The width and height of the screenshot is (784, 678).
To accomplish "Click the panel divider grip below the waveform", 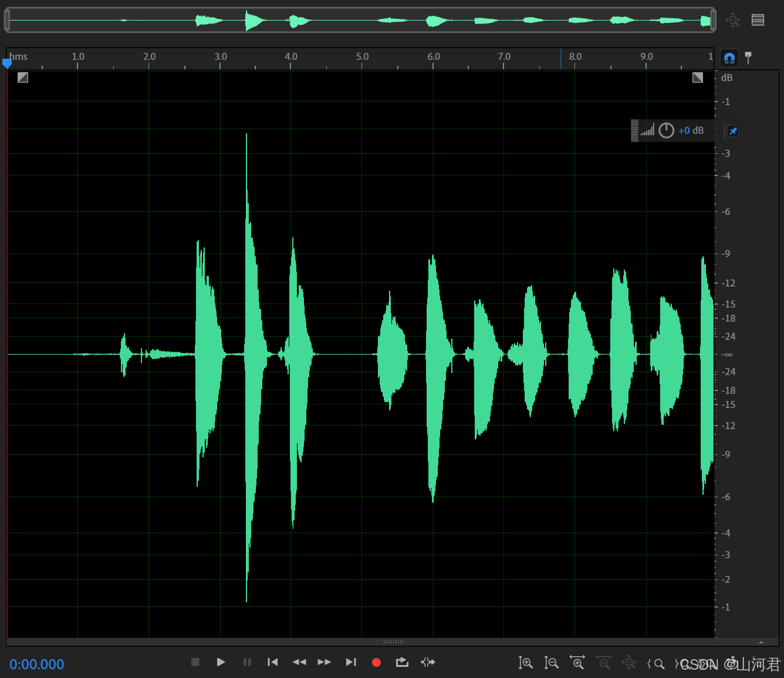I will [393, 642].
